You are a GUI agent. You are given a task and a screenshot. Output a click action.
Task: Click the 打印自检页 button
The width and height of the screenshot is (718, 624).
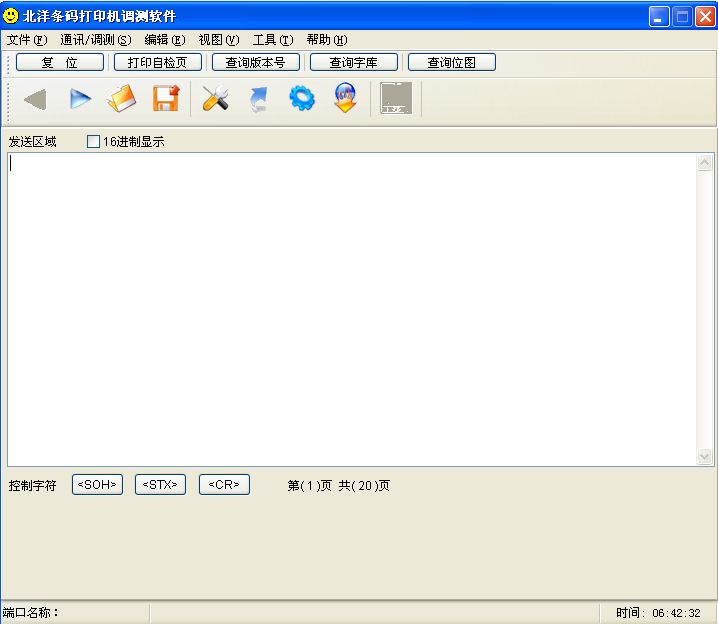pyautogui.click(x=158, y=62)
